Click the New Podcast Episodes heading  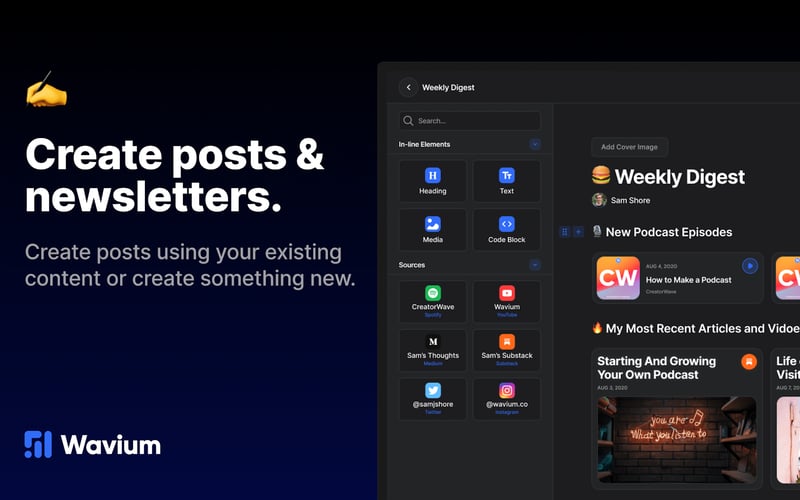pos(669,232)
